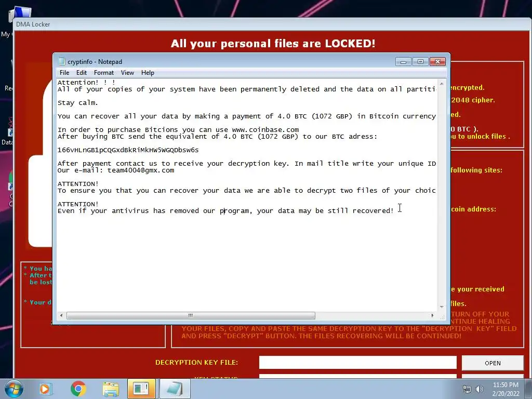Screen dimensions: 532x399
Task: Switch to the DMA Locker taskbar button
Action: pyautogui.click(x=141, y=389)
